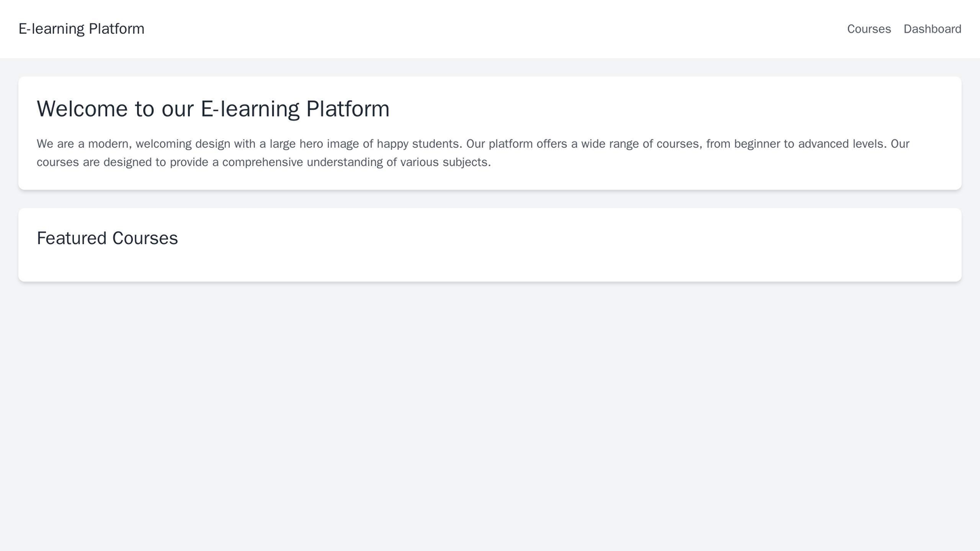The image size is (980, 551).
Task: Select the Featured Courses heading
Action: point(107,239)
